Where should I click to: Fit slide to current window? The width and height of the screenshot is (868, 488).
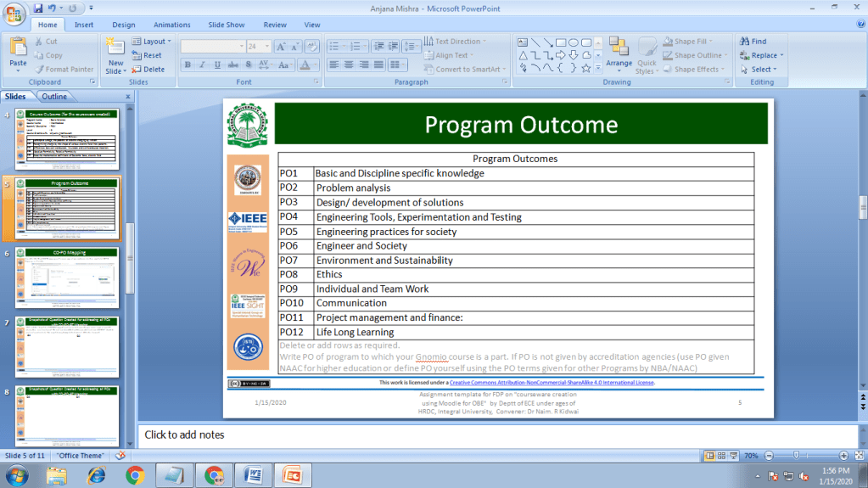860,455
